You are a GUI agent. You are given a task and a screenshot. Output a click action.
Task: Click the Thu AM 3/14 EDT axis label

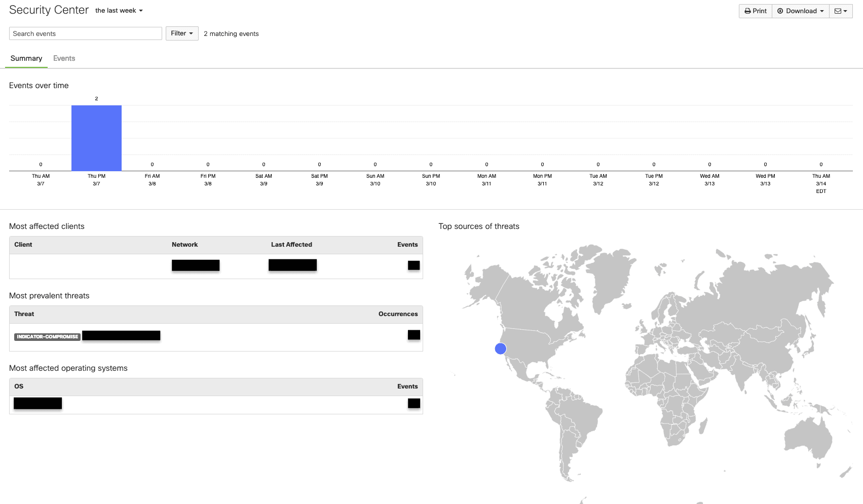[x=820, y=183]
